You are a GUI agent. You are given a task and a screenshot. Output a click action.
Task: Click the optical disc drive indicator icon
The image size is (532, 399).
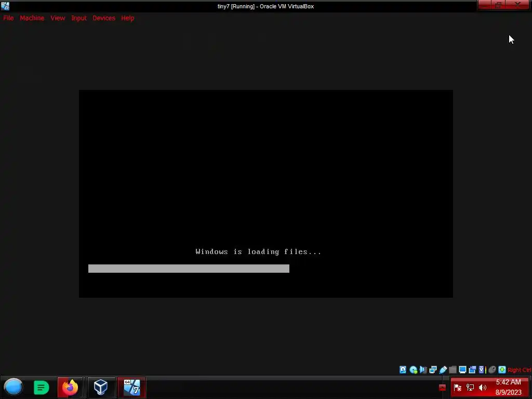click(x=413, y=370)
